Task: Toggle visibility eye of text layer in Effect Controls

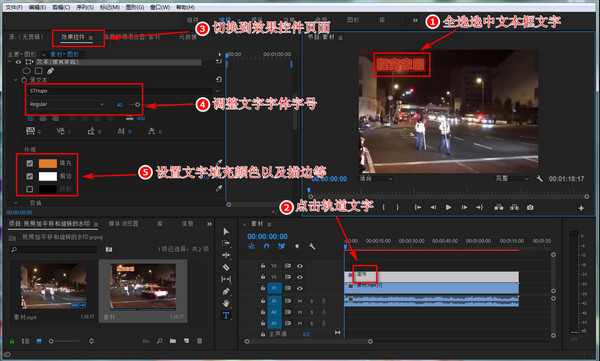Action: click(18, 62)
